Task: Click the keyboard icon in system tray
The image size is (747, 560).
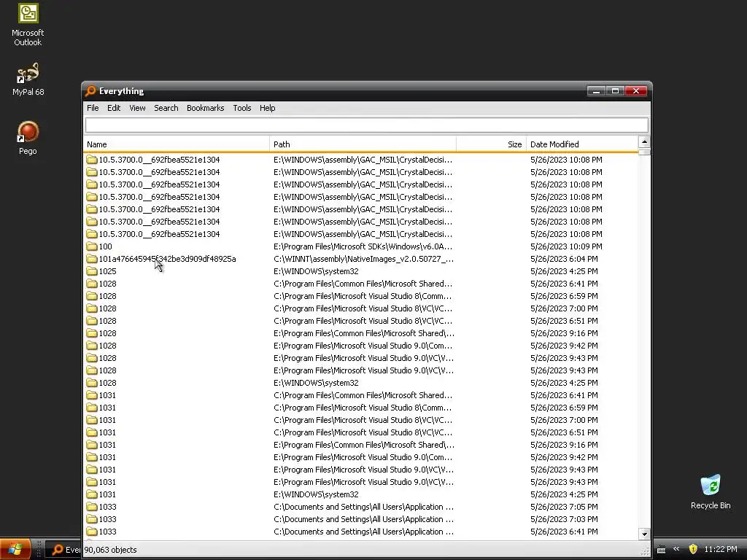Action: [x=661, y=550]
